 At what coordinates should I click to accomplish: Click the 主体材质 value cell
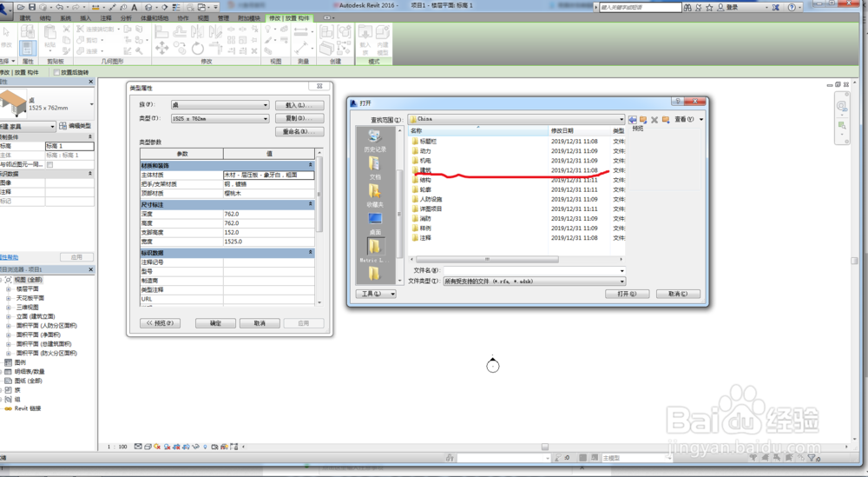click(268, 175)
